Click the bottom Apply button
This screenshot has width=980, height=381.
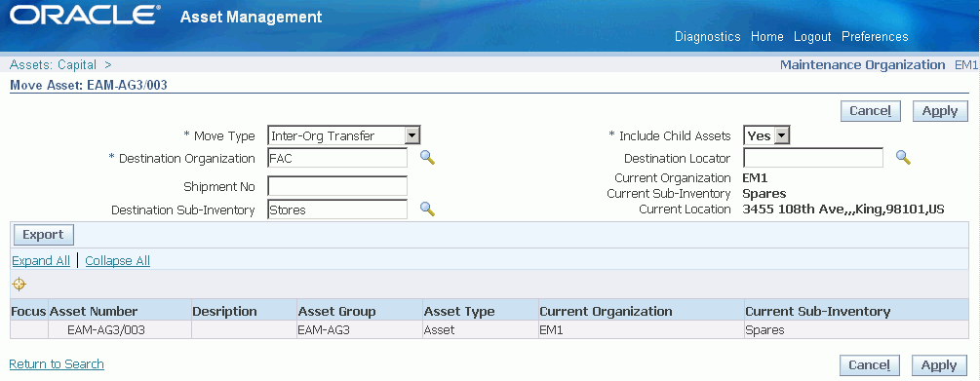point(939,365)
